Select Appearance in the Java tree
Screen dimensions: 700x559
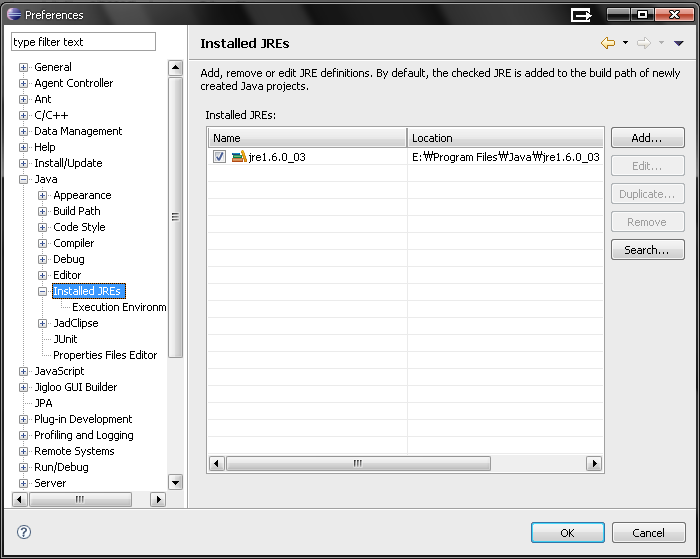coord(82,195)
